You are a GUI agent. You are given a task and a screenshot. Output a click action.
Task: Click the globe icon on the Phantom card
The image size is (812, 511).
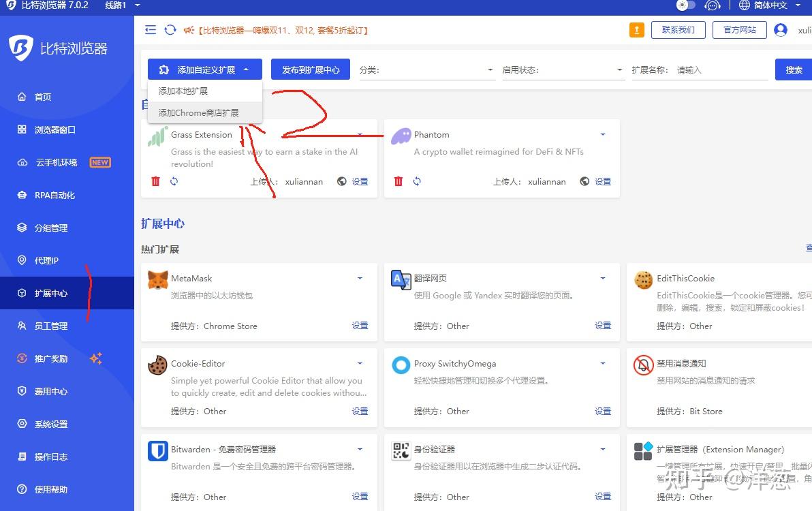pos(584,181)
